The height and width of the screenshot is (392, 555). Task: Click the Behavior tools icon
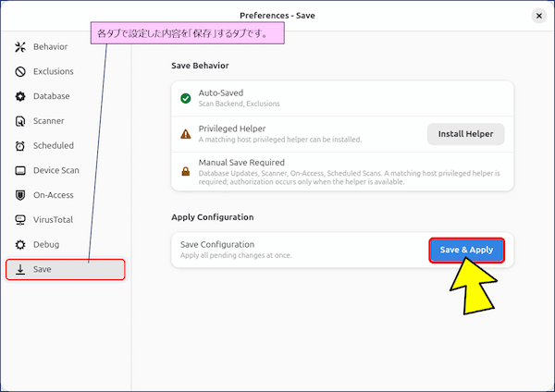click(x=20, y=47)
